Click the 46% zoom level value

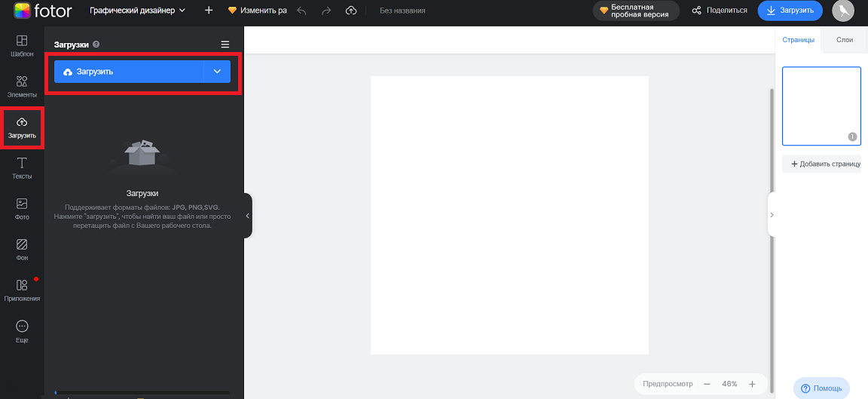click(x=729, y=383)
